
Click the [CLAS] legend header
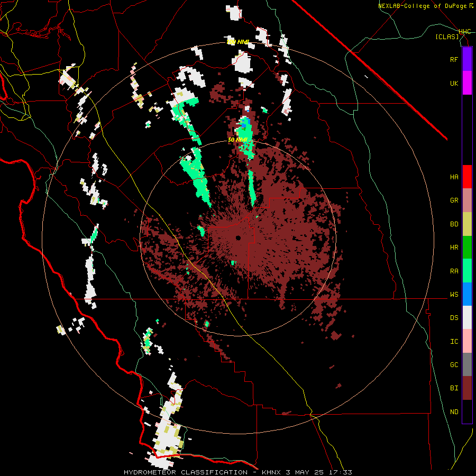tap(447, 36)
